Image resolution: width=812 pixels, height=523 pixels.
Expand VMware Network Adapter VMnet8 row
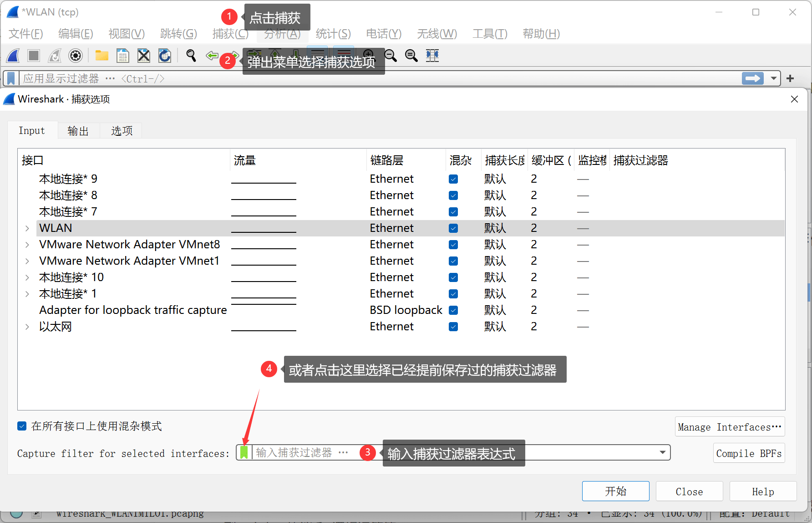click(27, 245)
